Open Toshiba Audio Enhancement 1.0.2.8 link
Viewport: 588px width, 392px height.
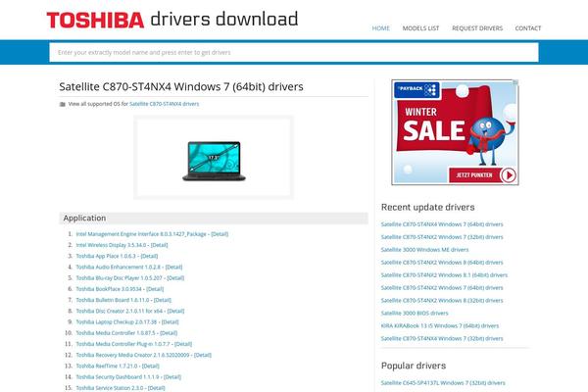coord(119,268)
